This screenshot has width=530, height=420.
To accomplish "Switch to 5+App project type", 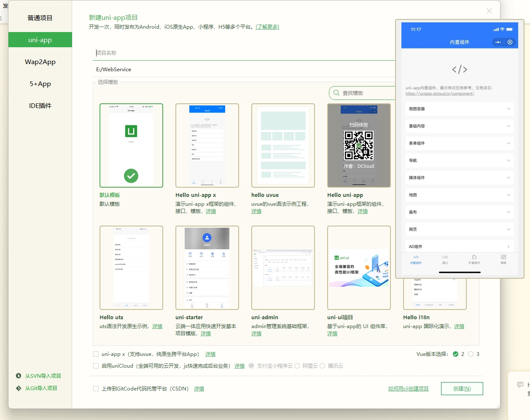I will click(x=40, y=84).
